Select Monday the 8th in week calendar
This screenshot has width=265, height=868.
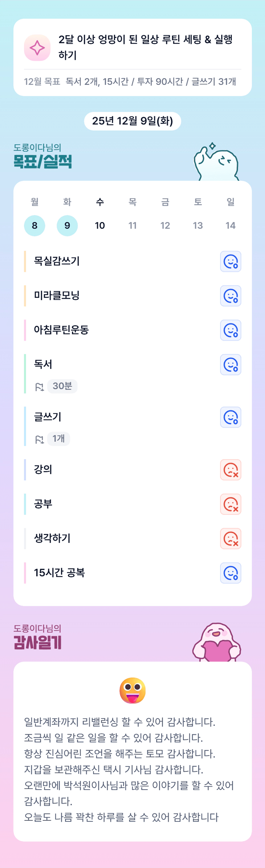point(34,226)
